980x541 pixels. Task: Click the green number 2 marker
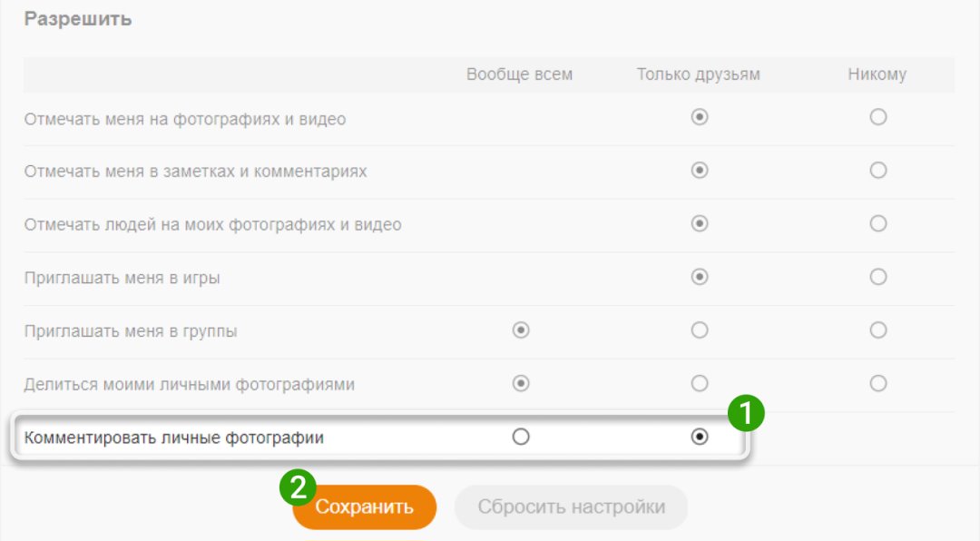pyautogui.click(x=297, y=487)
